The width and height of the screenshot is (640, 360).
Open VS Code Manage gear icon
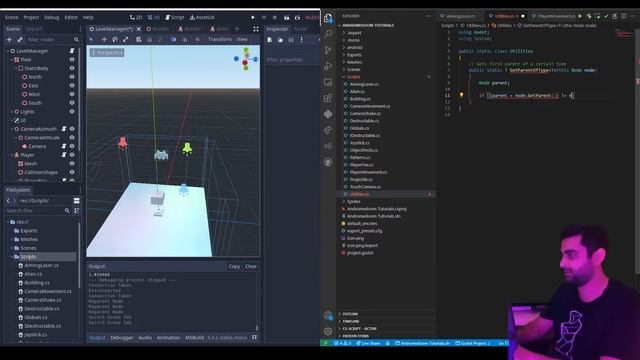tap(328, 331)
